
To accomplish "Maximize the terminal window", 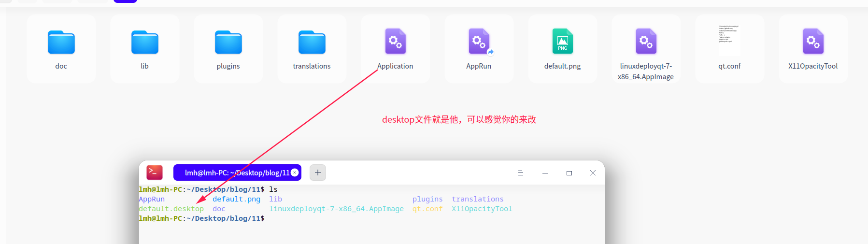I will pyautogui.click(x=569, y=173).
